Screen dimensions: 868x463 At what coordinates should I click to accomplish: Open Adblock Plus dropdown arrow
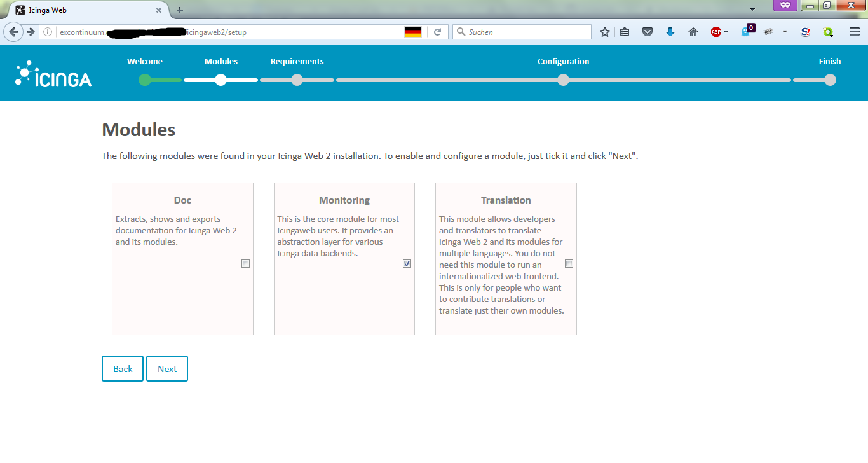point(726,32)
